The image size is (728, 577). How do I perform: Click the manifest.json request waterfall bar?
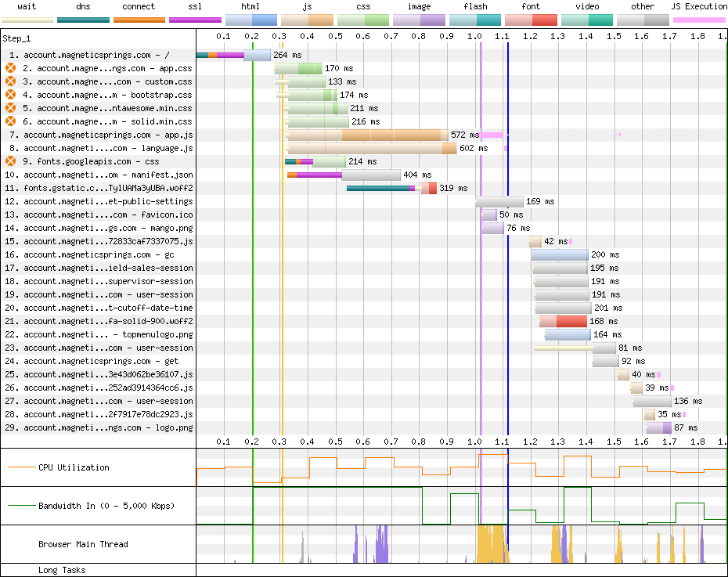click(344, 175)
